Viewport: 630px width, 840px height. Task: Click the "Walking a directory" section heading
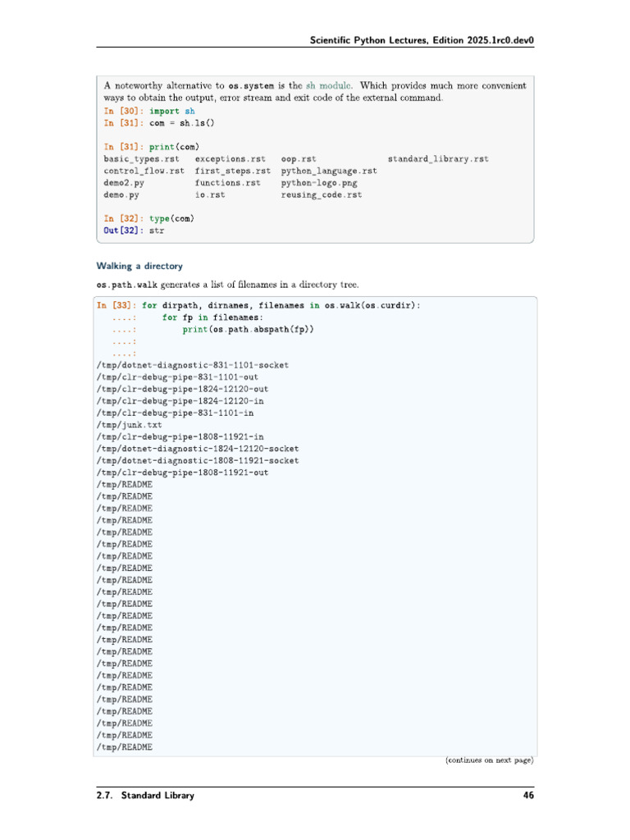pos(139,266)
